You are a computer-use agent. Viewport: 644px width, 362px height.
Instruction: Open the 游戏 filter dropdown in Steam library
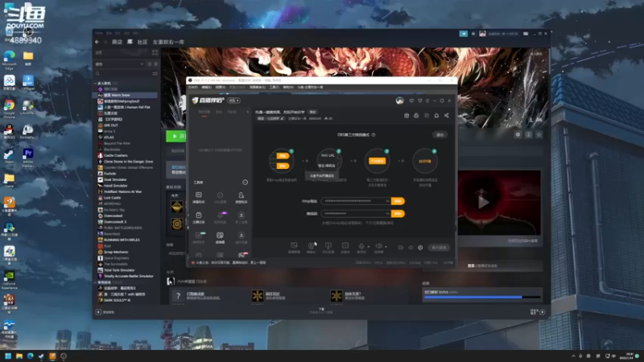(119, 64)
